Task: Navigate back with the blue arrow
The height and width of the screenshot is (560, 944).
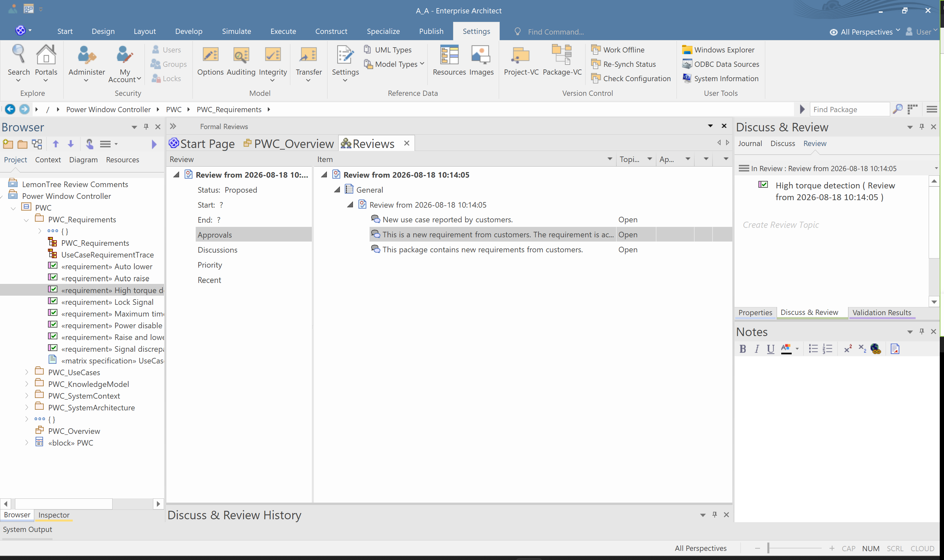Action: point(10,110)
